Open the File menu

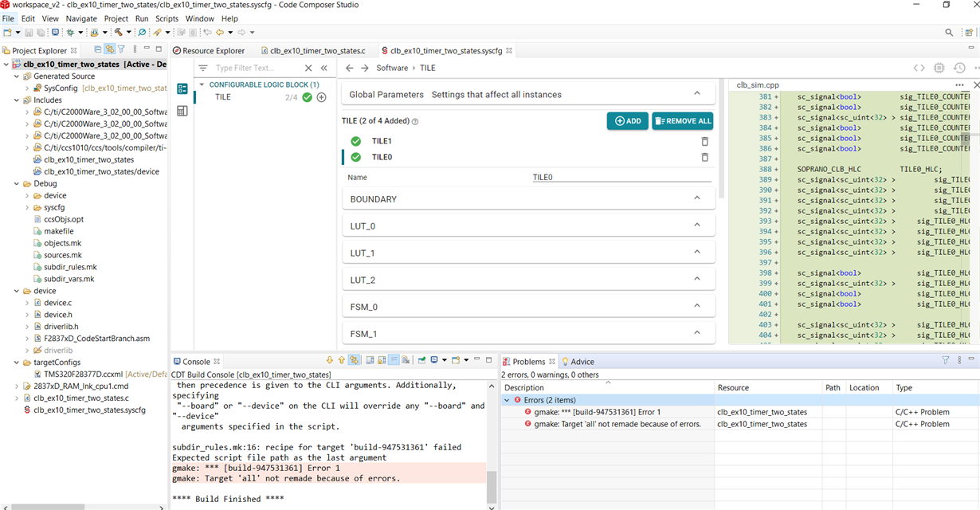tap(8, 18)
